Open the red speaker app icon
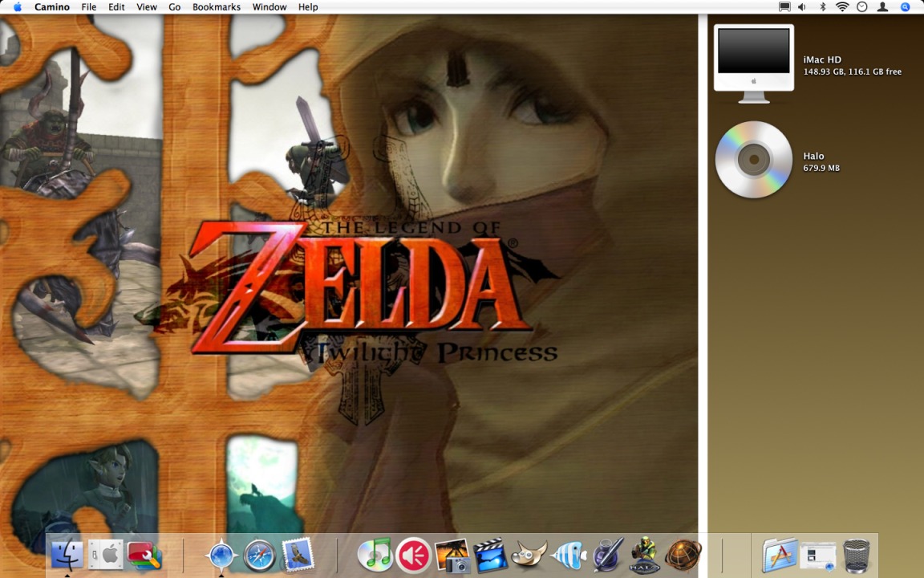 point(413,555)
